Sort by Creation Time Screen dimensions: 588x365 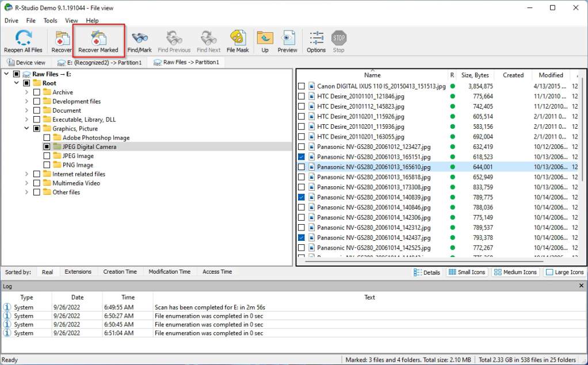pos(120,272)
